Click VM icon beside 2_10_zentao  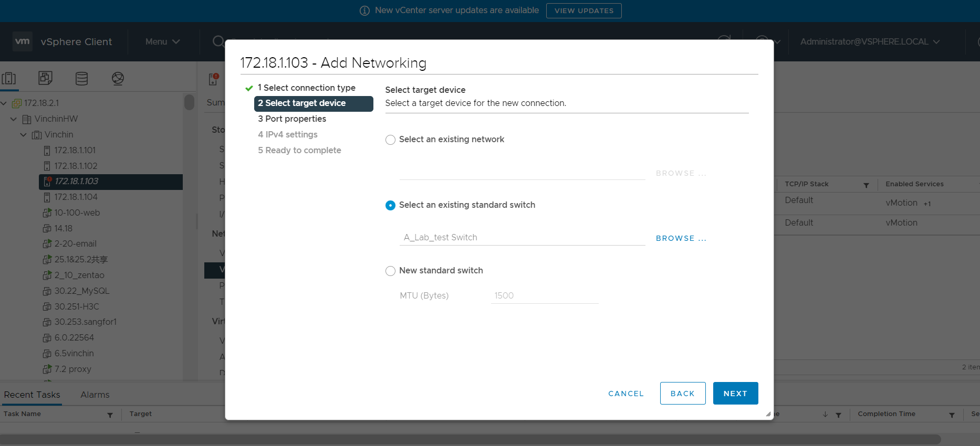pyautogui.click(x=47, y=275)
